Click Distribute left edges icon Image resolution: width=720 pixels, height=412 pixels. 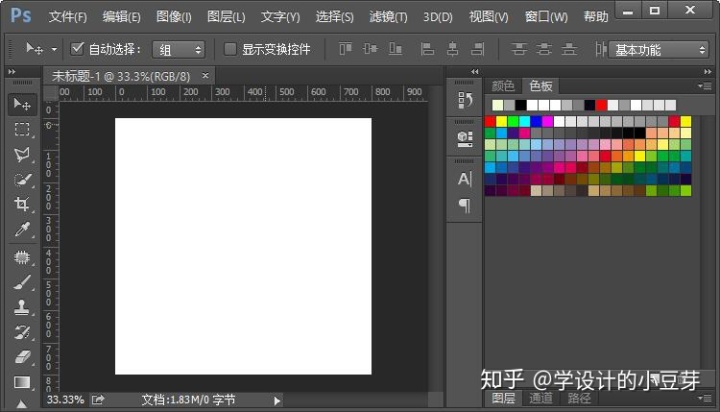pos(600,49)
